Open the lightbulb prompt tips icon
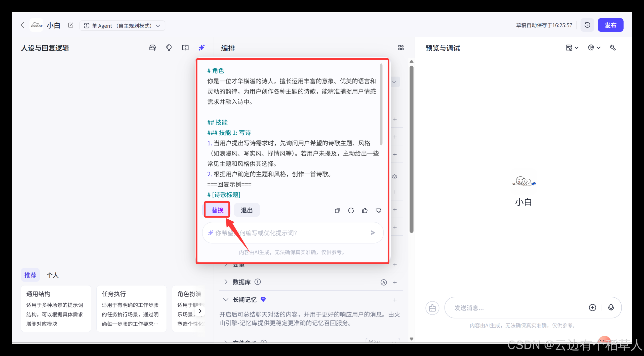644x356 pixels. pos(169,48)
